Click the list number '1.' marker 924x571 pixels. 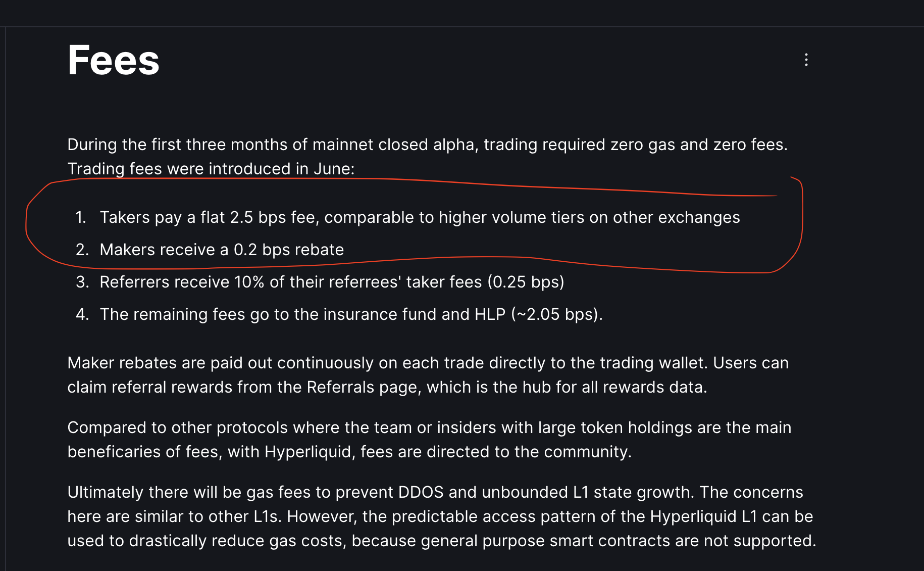[x=81, y=217]
